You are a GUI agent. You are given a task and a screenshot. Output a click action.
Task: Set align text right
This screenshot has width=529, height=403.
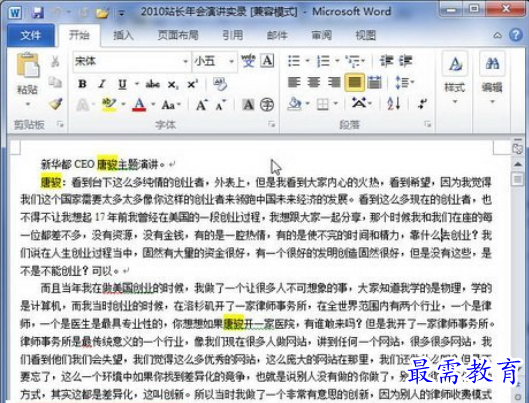(334, 82)
